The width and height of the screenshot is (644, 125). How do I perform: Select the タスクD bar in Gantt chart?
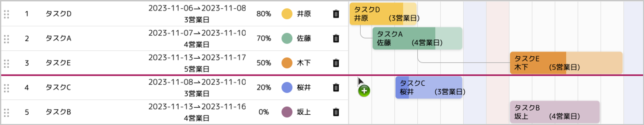click(383, 14)
